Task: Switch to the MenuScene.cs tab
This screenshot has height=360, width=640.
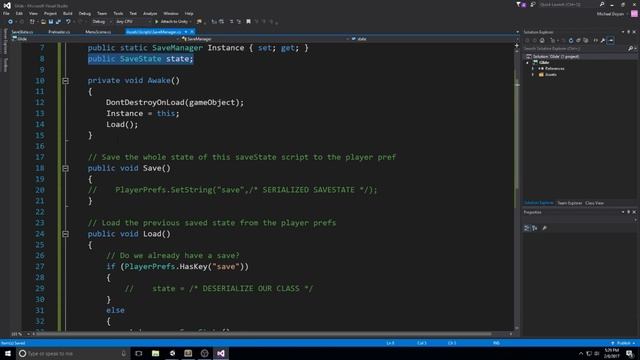Action: (x=98, y=32)
